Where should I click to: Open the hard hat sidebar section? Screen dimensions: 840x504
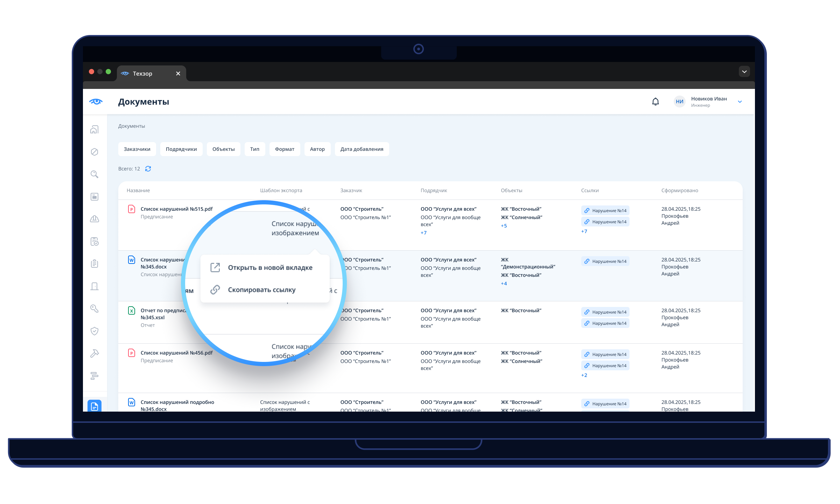94,219
